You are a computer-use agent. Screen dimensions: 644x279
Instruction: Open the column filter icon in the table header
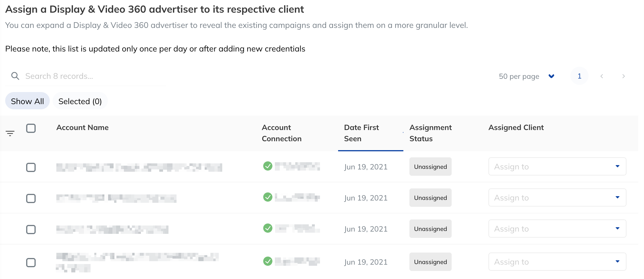pyautogui.click(x=10, y=133)
